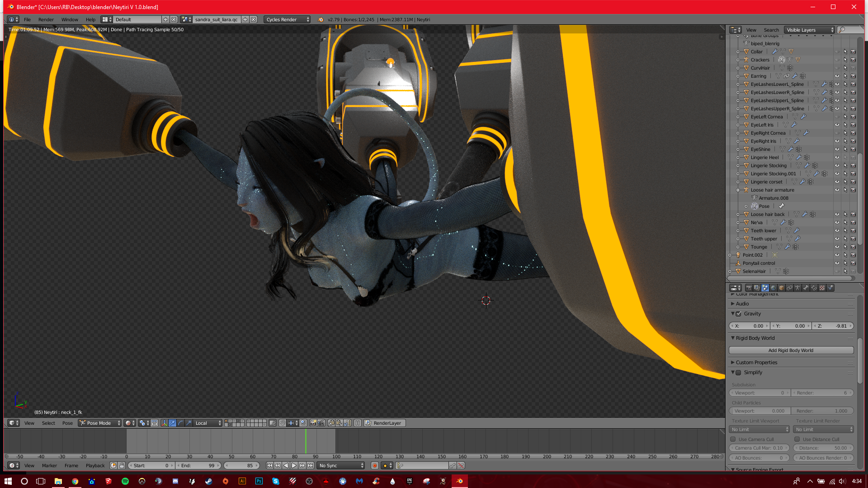Image resolution: width=868 pixels, height=488 pixels.
Task: Open the Local transform orientation dropdown
Action: tap(208, 423)
